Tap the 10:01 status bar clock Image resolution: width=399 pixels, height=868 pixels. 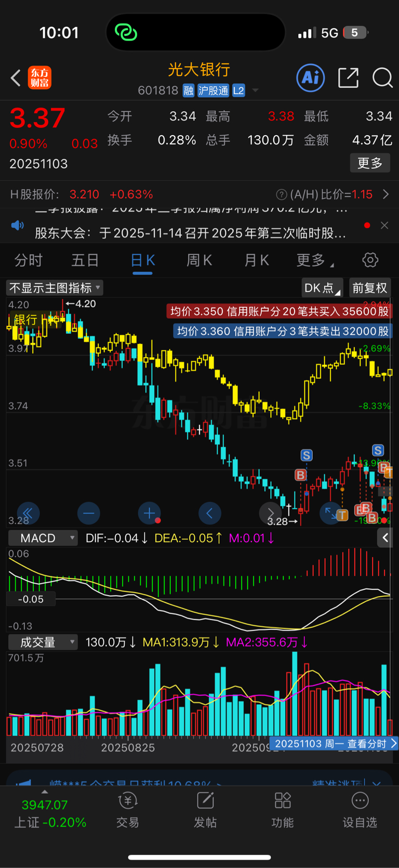pyautogui.click(x=59, y=33)
